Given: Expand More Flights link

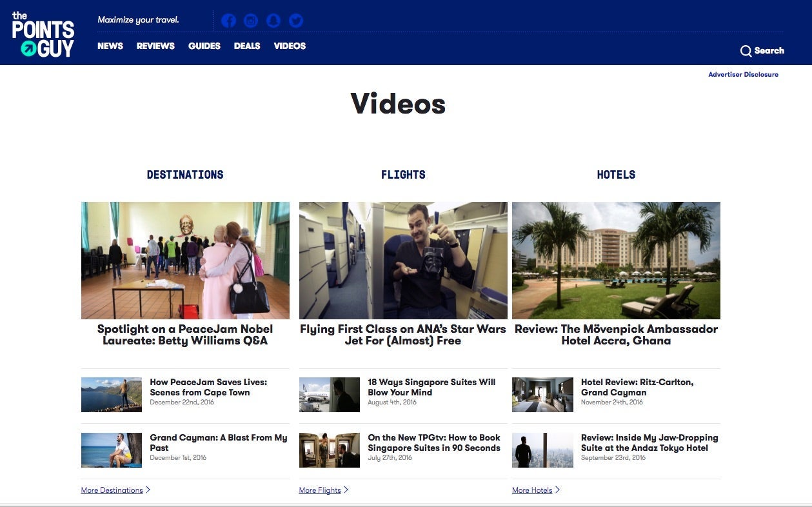Looking at the screenshot, I should (x=321, y=490).
